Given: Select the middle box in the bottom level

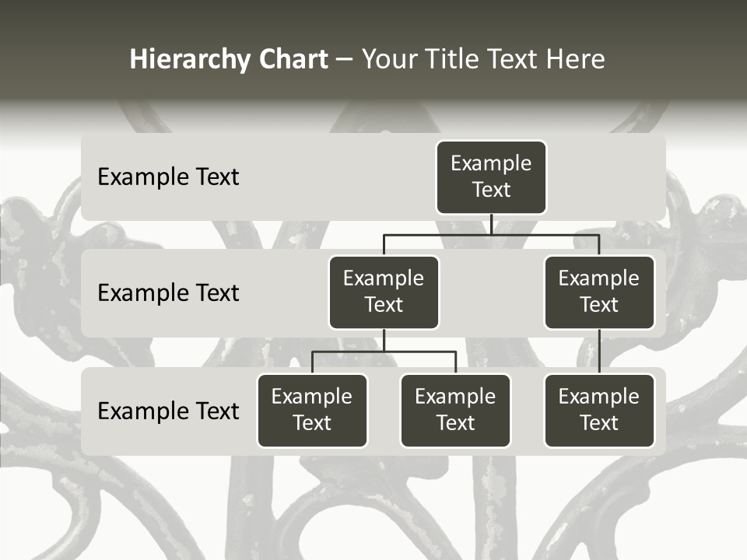Looking at the screenshot, I should [455, 410].
